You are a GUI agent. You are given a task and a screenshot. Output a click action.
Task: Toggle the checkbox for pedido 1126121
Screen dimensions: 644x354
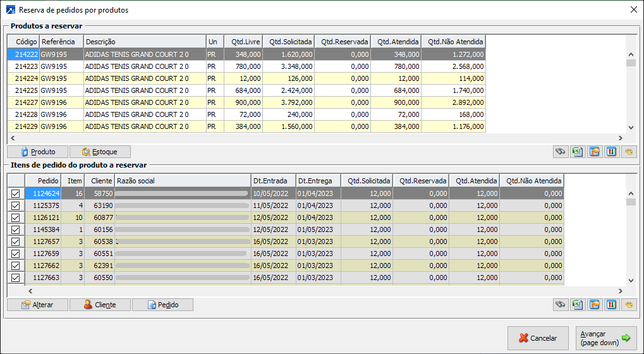click(x=16, y=217)
